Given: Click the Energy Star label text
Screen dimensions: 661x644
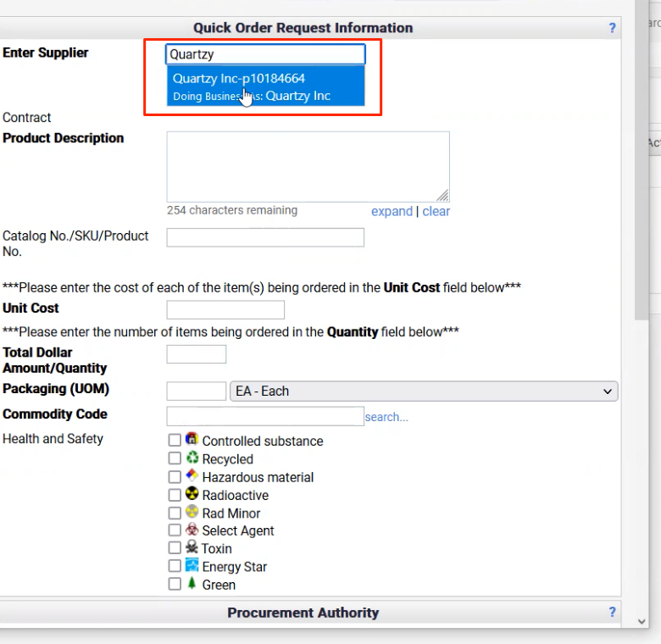Looking at the screenshot, I should tap(235, 567).
